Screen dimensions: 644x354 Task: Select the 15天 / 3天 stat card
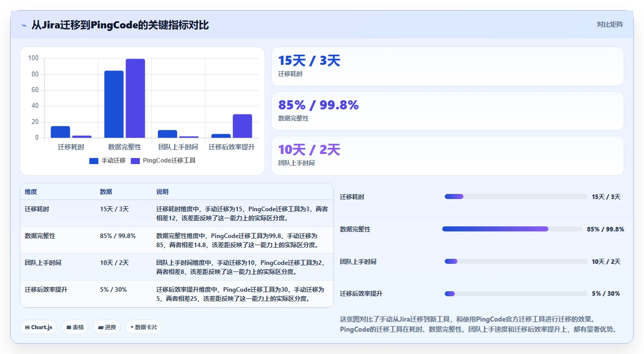(448, 66)
